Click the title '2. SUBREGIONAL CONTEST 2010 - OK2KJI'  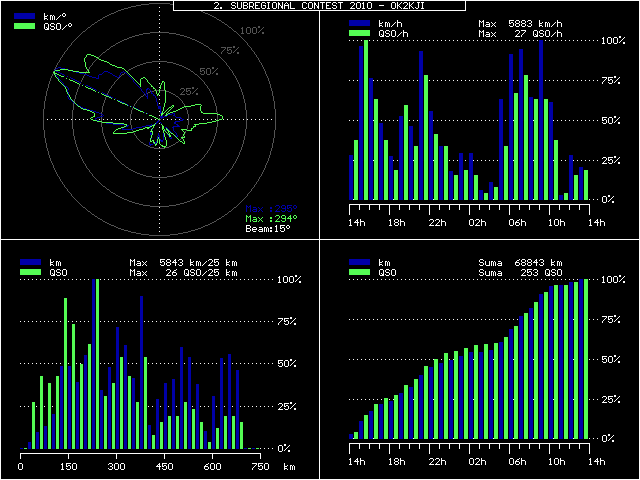[319, 5]
